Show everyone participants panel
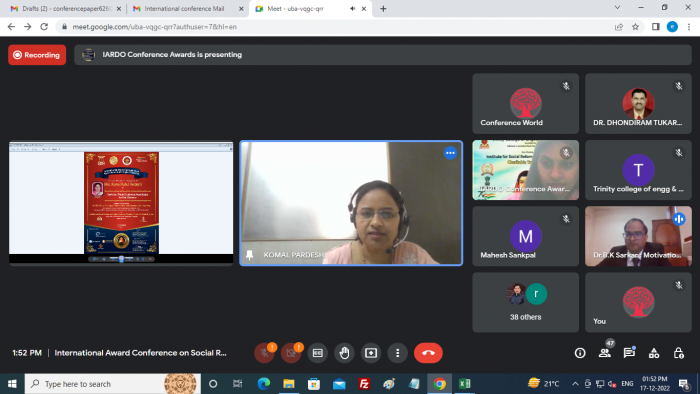Viewport: 700px width, 394px height. point(605,353)
